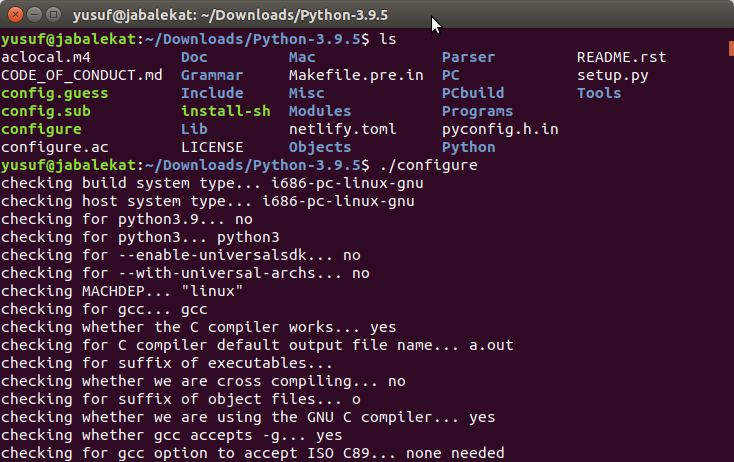This screenshot has width=734, height=462.
Task: Click the green configure file name in listing
Action: (41, 129)
